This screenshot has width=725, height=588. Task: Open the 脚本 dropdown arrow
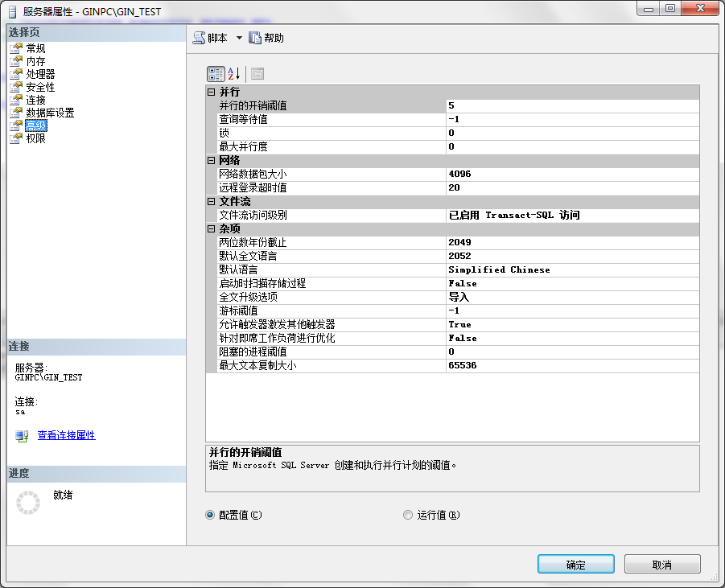(239, 39)
